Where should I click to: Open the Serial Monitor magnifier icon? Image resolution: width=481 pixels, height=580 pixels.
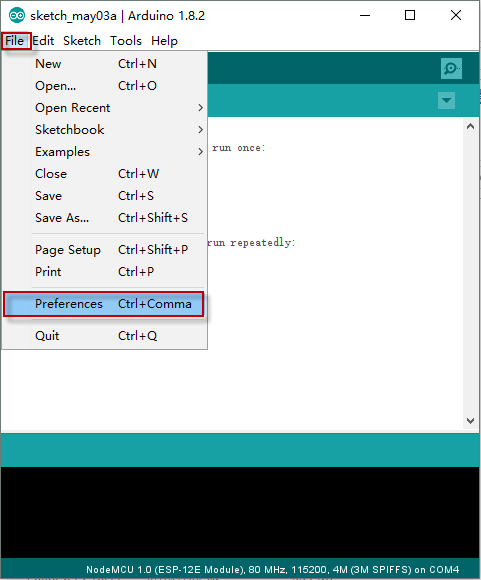click(451, 68)
